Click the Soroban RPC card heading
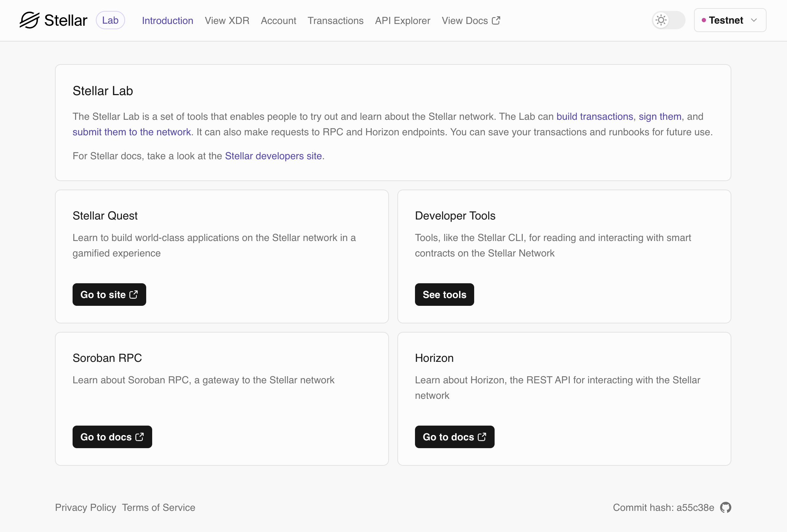Screen dimensions: 787x532 pos(107,358)
